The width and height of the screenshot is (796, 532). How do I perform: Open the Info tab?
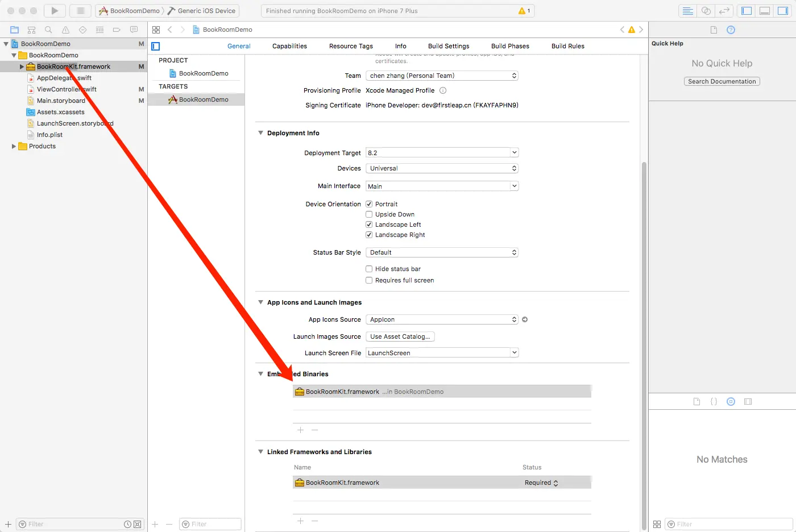[401, 46]
